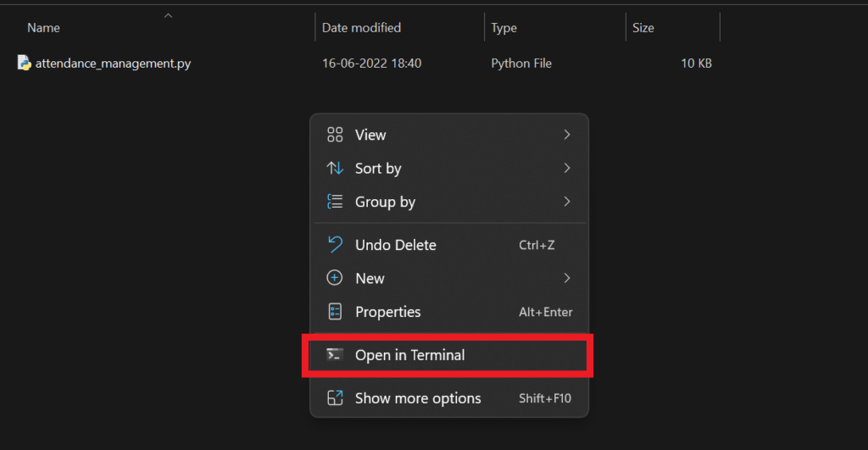The width and height of the screenshot is (868, 450).
Task: Choose Open in Terminal from menu
Action: tap(449, 355)
